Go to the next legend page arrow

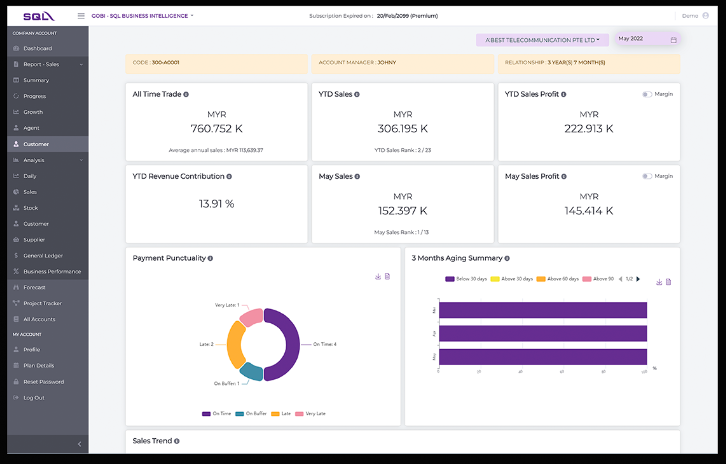coord(638,279)
